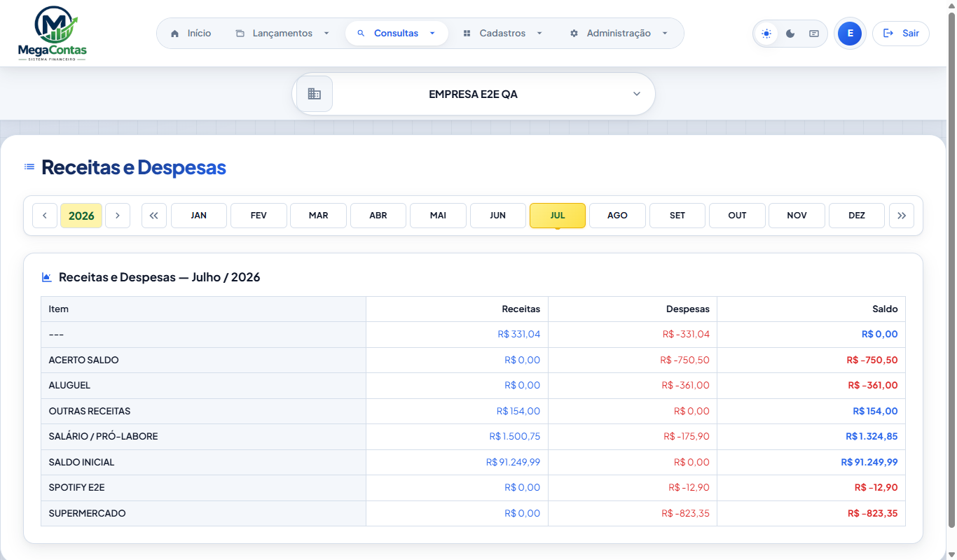Click the company building icon
This screenshot has height=560, width=957.
[315, 94]
